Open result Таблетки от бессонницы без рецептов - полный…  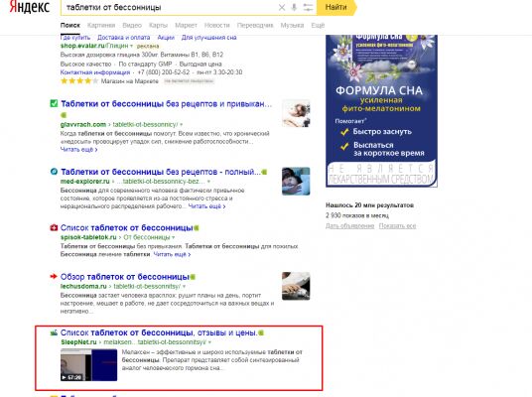point(161,172)
